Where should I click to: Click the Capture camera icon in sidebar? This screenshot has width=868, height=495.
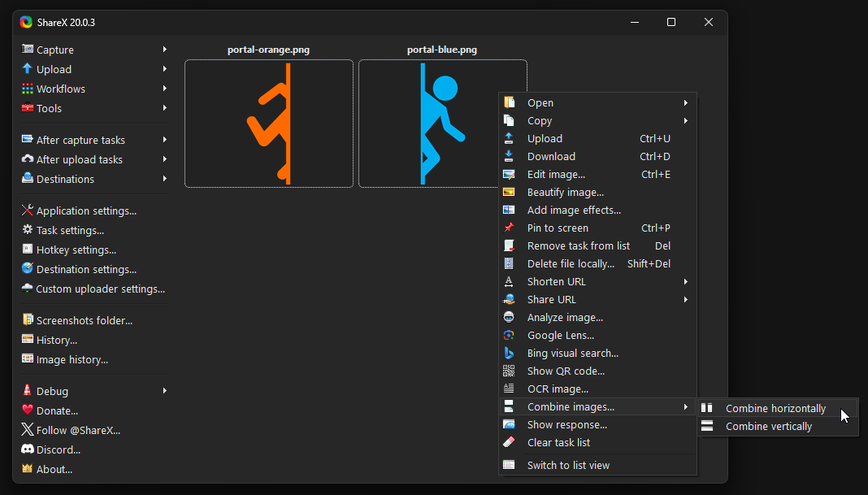pyautogui.click(x=27, y=50)
